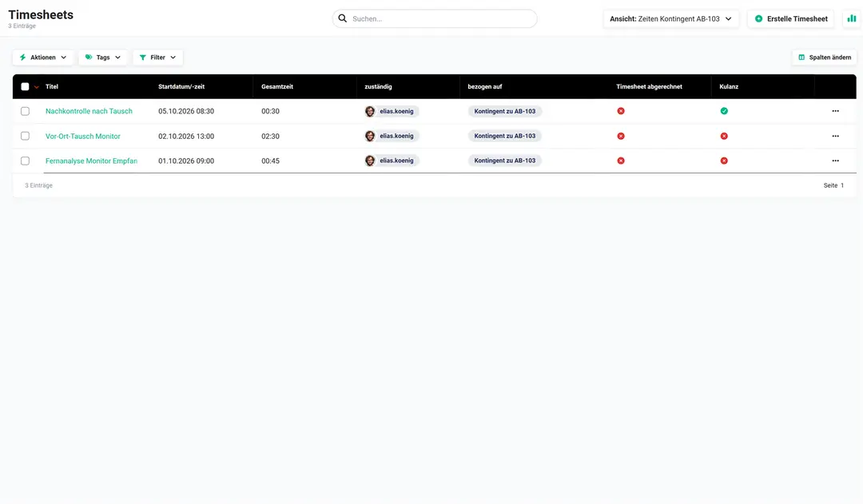Click abgerechnet status icon for Vor-Ort-Tausch row
The image size is (863, 504).
coord(621,136)
